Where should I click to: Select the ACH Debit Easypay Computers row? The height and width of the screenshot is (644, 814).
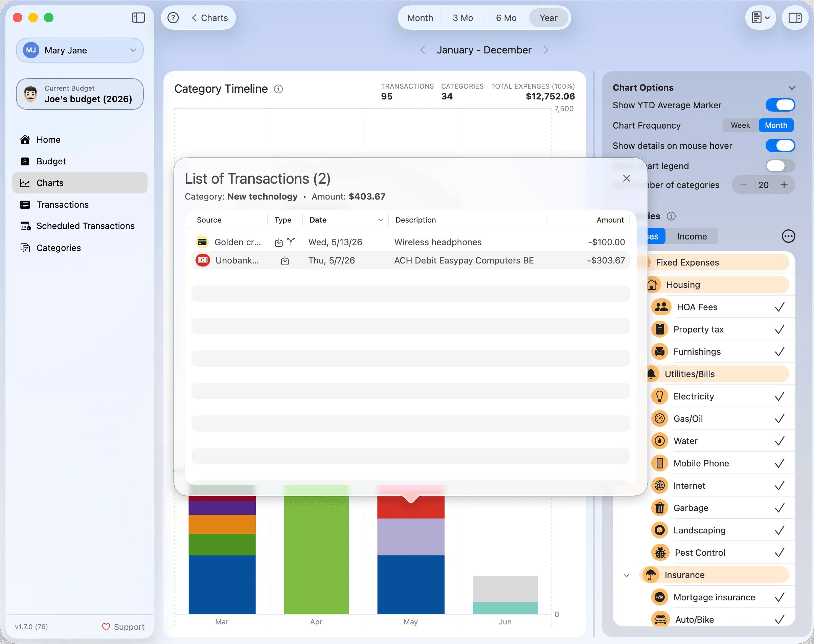coord(410,260)
